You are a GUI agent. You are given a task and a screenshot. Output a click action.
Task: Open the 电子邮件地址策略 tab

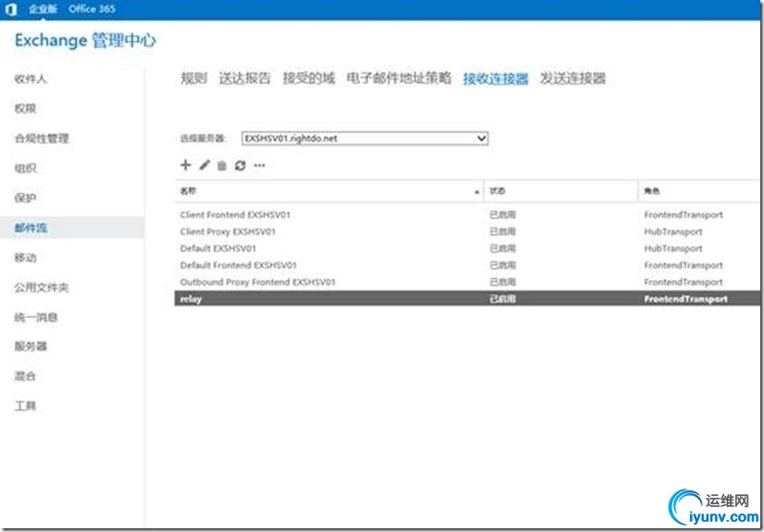[x=399, y=78]
